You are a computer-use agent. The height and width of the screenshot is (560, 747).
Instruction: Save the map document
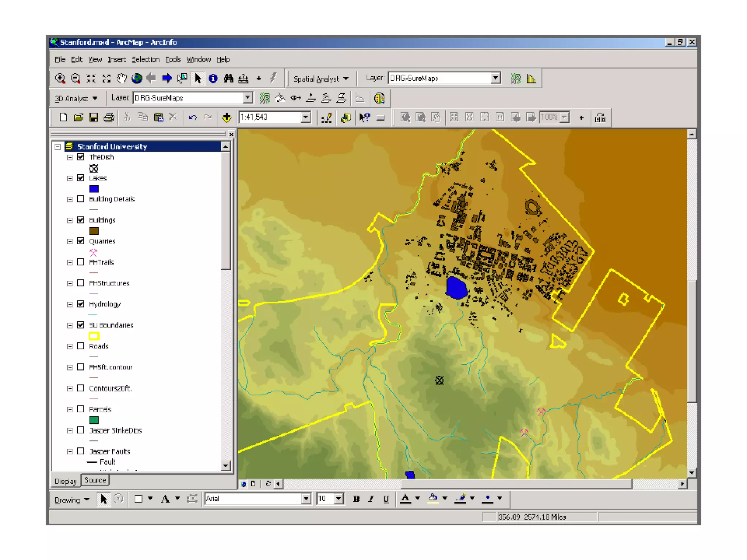click(x=94, y=117)
